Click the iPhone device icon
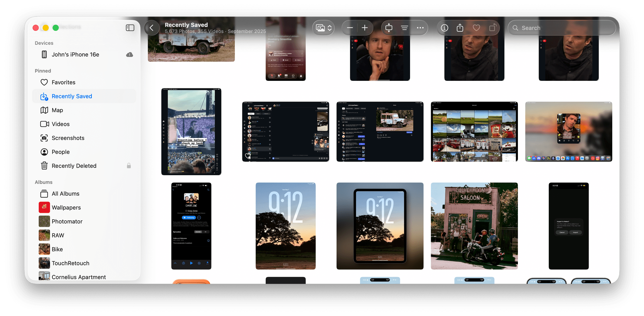This screenshot has height=316, width=644. (44, 54)
